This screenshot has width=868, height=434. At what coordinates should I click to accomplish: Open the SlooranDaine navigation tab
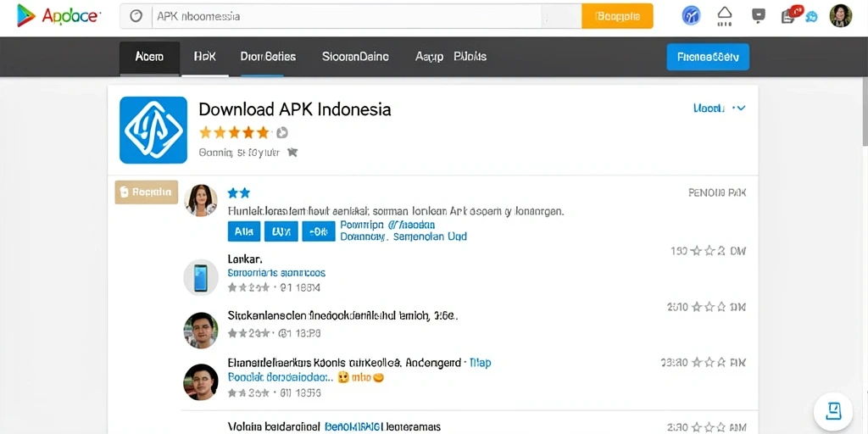(355, 57)
